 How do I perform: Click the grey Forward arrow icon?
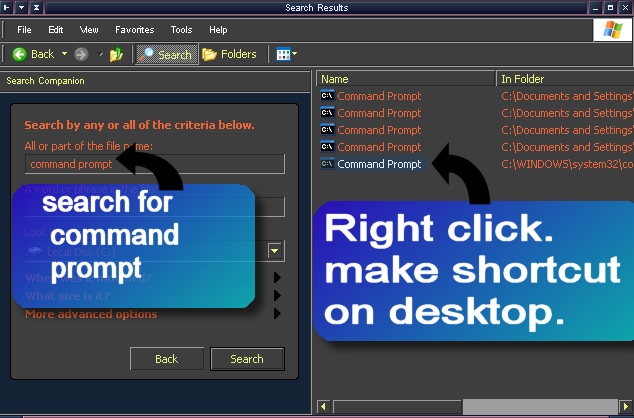point(81,54)
